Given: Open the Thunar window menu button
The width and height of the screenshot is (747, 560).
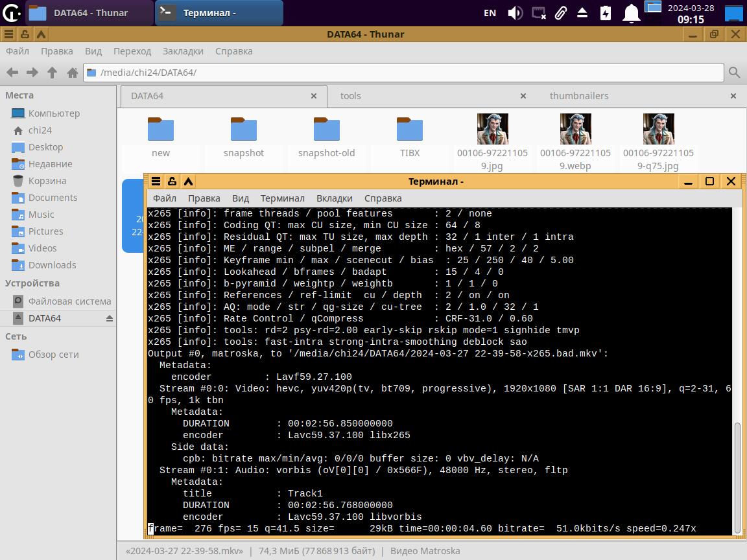Looking at the screenshot, I should [x=9, y=34].
